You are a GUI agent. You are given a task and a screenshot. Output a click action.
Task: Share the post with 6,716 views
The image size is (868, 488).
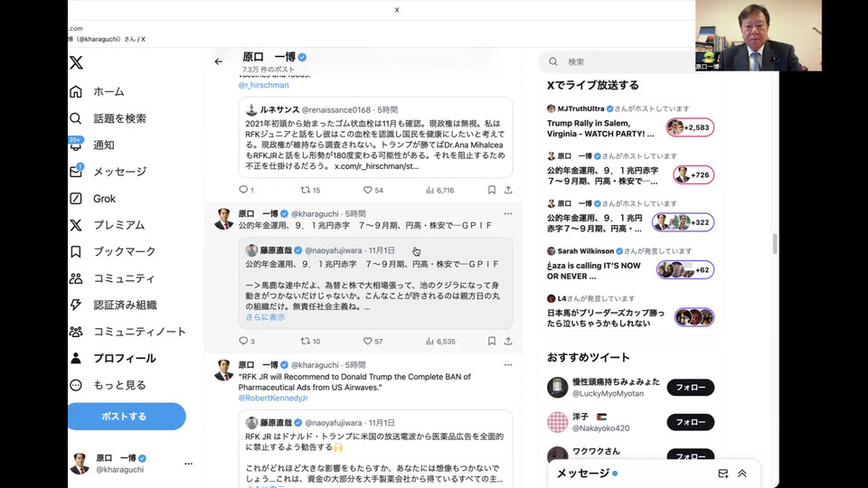pos(508,190)
